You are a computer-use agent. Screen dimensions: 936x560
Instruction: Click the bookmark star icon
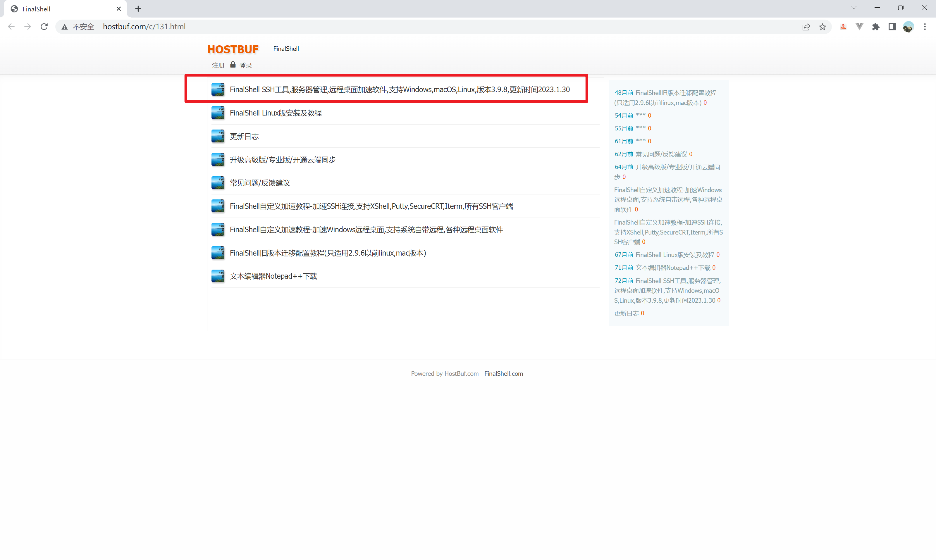(823, 26)
